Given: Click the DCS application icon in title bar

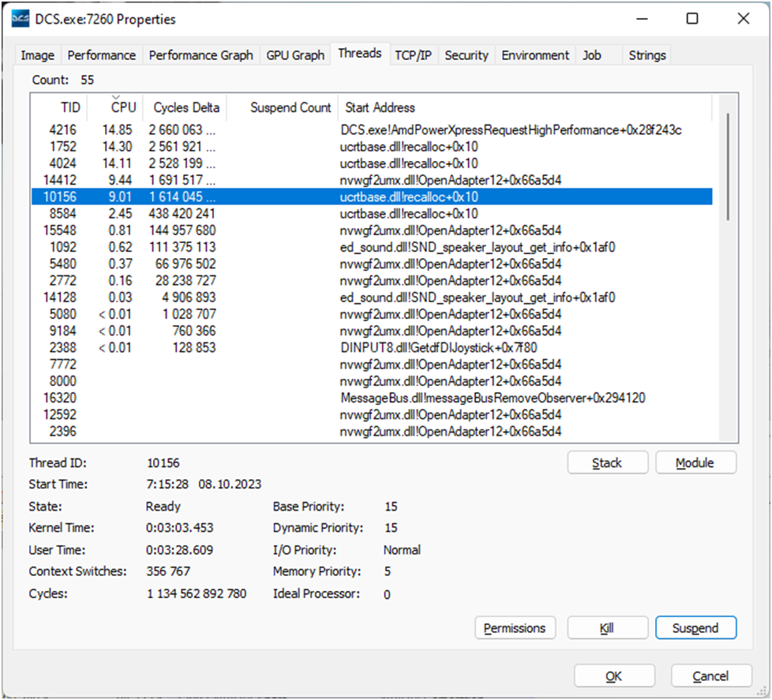Looking at the screenshot, I should click(20, 19).
